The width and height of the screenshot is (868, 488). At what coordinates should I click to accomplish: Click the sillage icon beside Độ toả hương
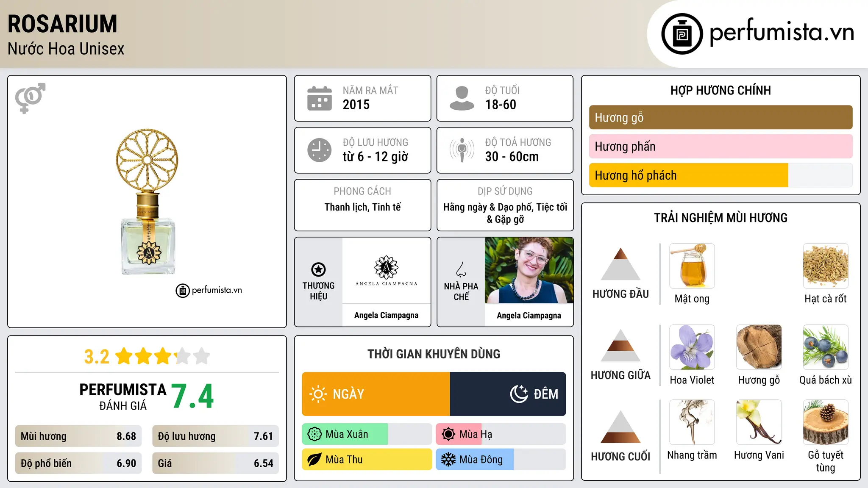coord(462,150)
